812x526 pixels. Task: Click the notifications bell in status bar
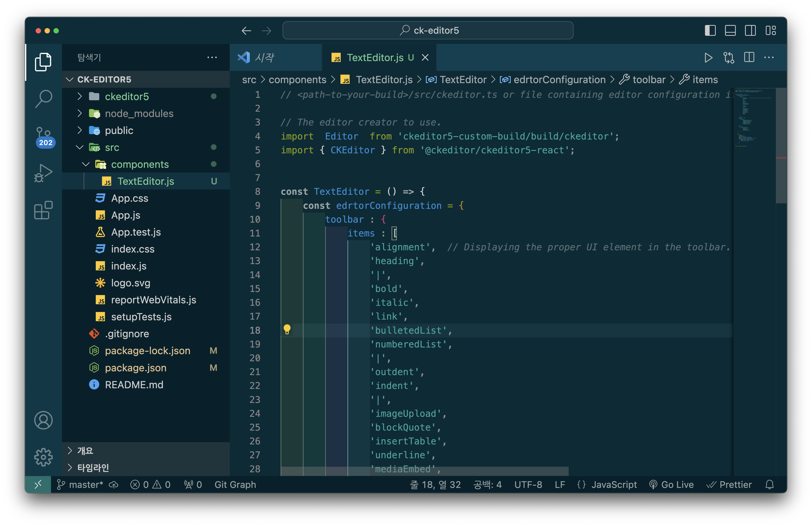769,484
